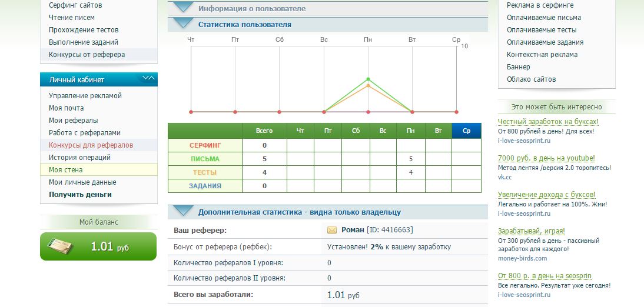Click the green 1.01 руб balance button
Screen dimensions: 644x307
98,246
